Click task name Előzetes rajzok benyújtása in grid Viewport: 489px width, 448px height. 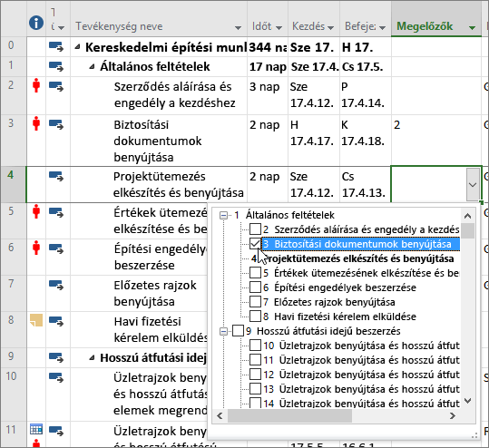click(x=155, y=293)
